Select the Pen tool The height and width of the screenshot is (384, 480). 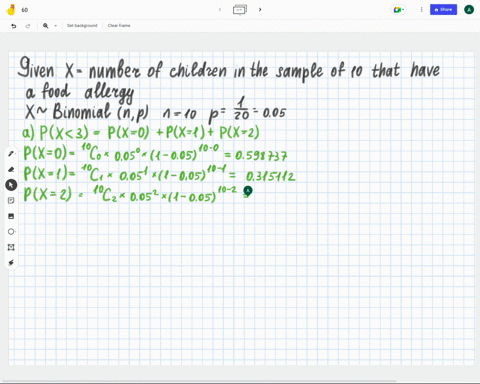click(11, 154)
